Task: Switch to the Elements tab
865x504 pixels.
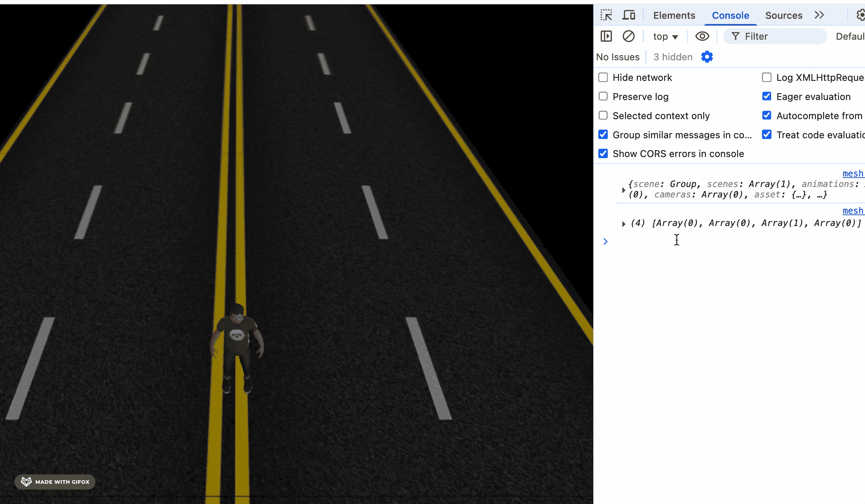Action: click(x=674, y=15)
